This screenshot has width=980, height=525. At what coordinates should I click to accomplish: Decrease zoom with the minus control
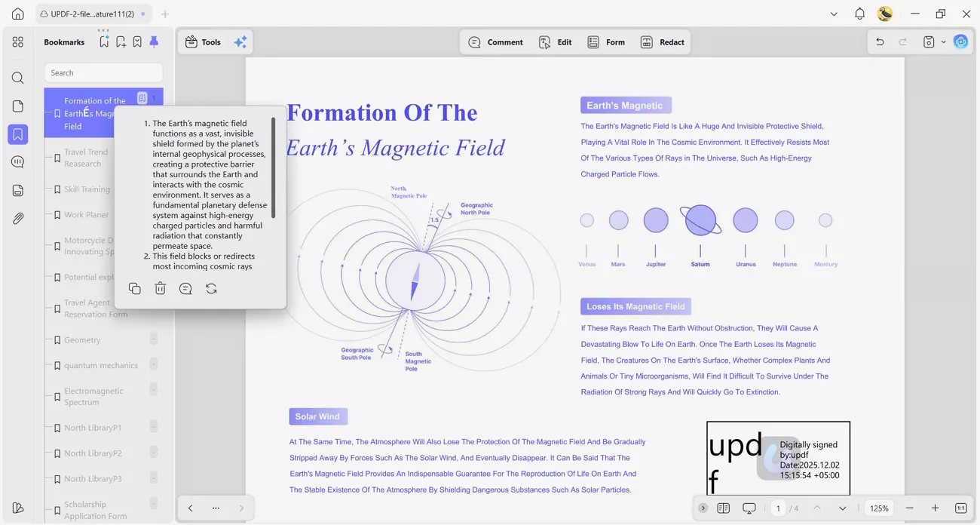point(910,508)
